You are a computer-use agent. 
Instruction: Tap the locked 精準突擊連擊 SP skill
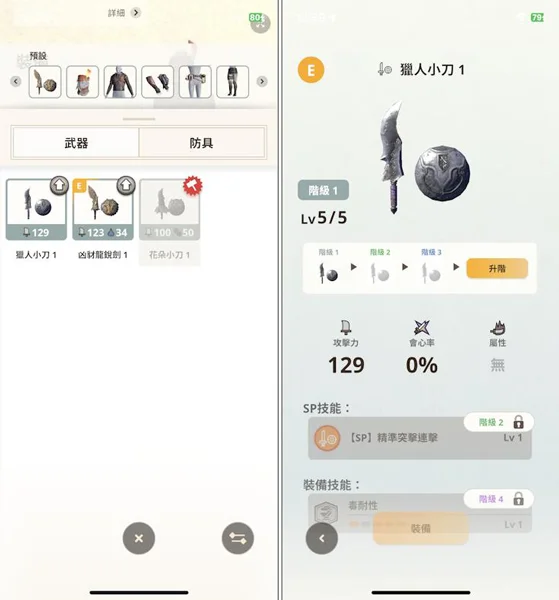[420, 438]
